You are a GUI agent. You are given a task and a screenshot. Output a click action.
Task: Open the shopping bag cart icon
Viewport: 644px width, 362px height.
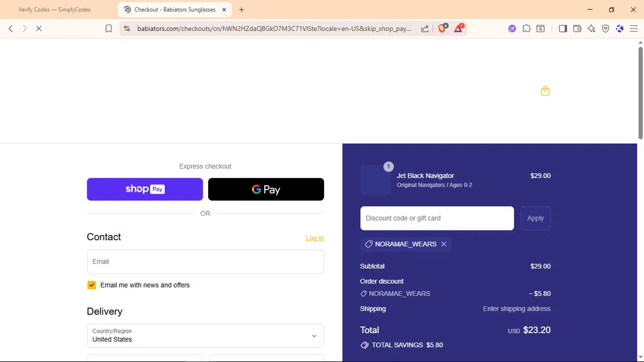545,91
